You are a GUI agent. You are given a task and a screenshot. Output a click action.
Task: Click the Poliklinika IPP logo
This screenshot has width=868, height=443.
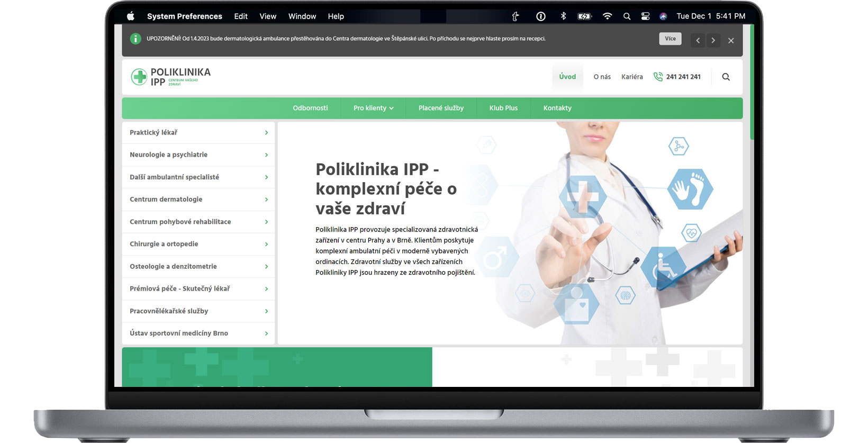(170, 77)
